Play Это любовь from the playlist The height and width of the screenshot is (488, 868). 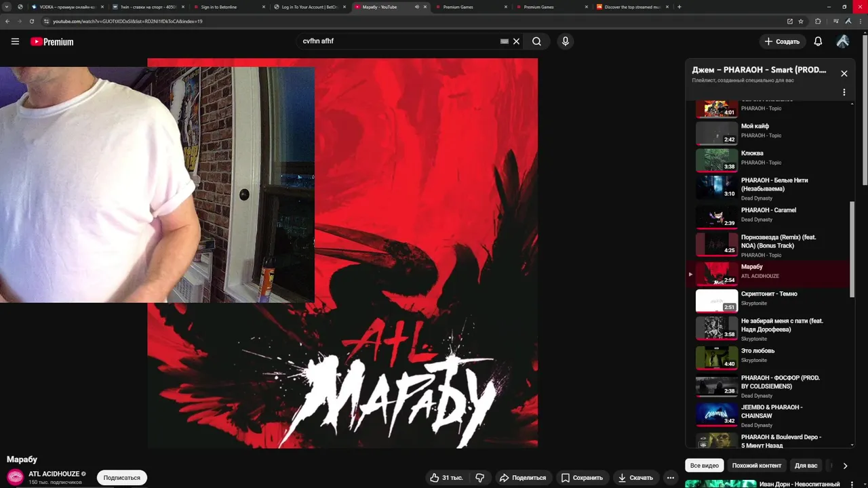(x=772, y=358)
